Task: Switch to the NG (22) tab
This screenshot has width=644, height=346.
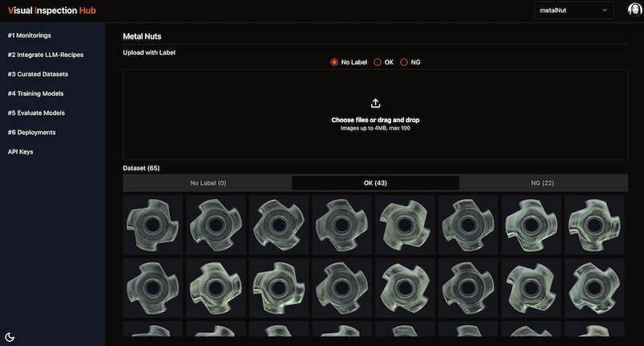Action: point(543,183)
